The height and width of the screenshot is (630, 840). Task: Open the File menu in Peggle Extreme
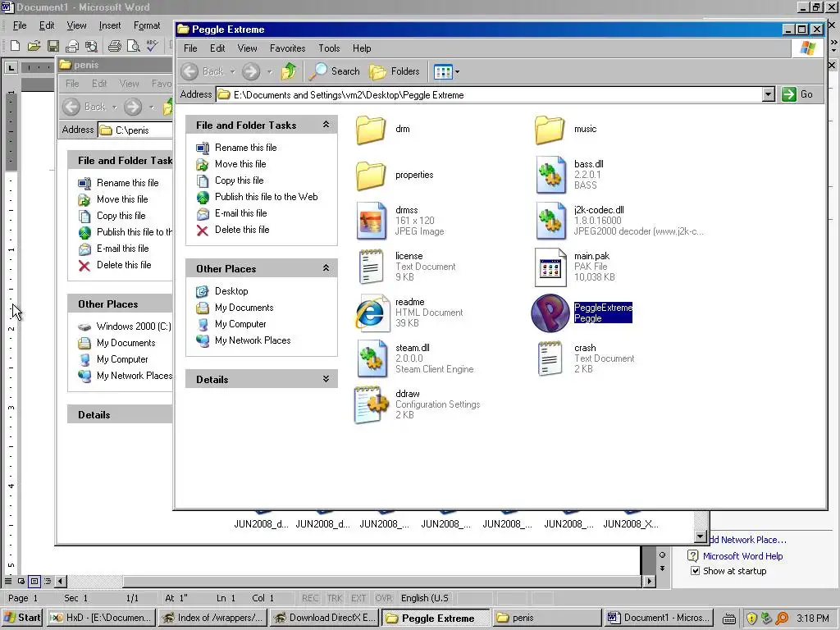click(190, 48)
